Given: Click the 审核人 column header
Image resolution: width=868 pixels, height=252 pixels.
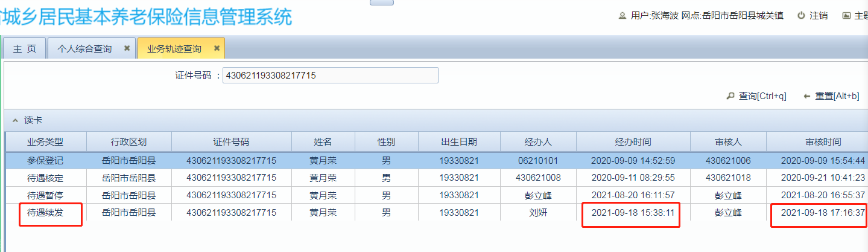Looking at the screenshot, I should tap(728, 142).
